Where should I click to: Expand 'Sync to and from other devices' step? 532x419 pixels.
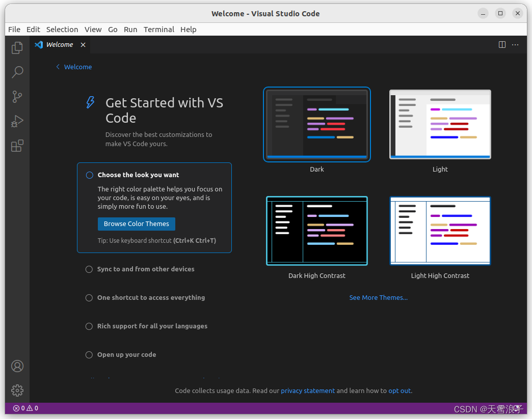[146, 269]
